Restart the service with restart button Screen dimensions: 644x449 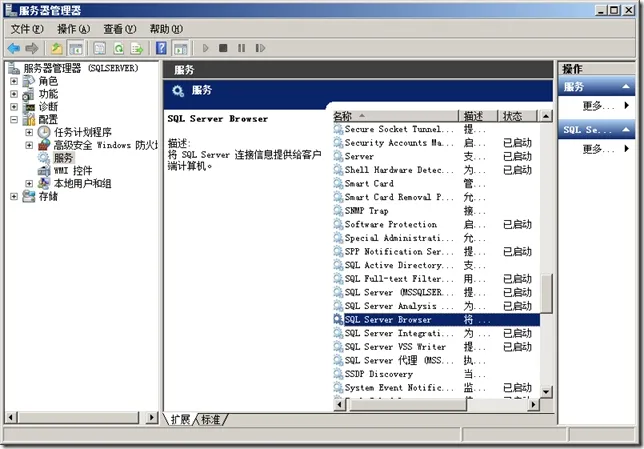[260, 48]
